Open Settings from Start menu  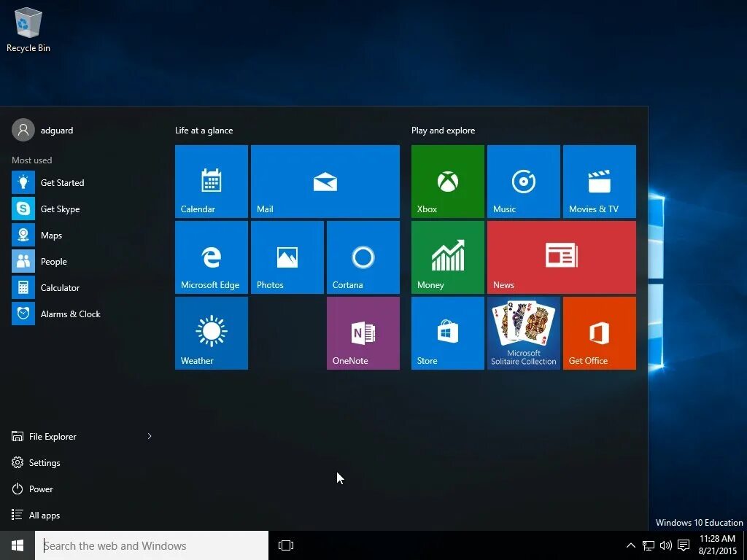click(x=36, y=462)
